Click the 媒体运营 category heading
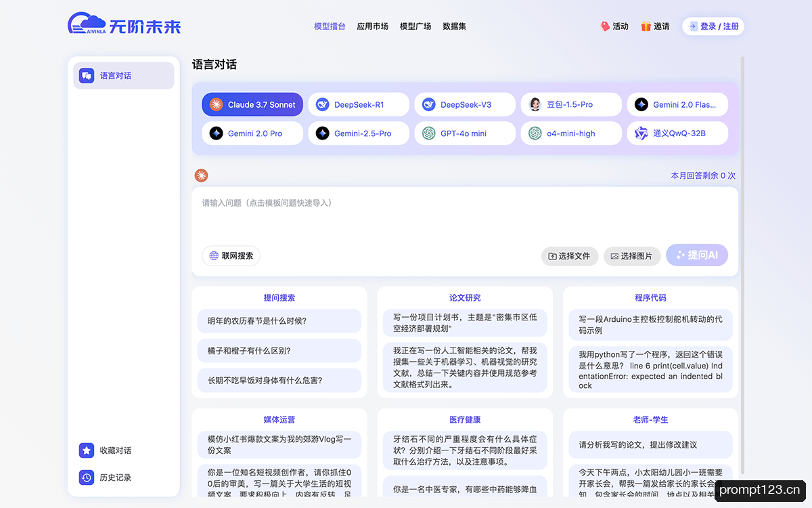 pyautogui.click(x=279, y=419)
